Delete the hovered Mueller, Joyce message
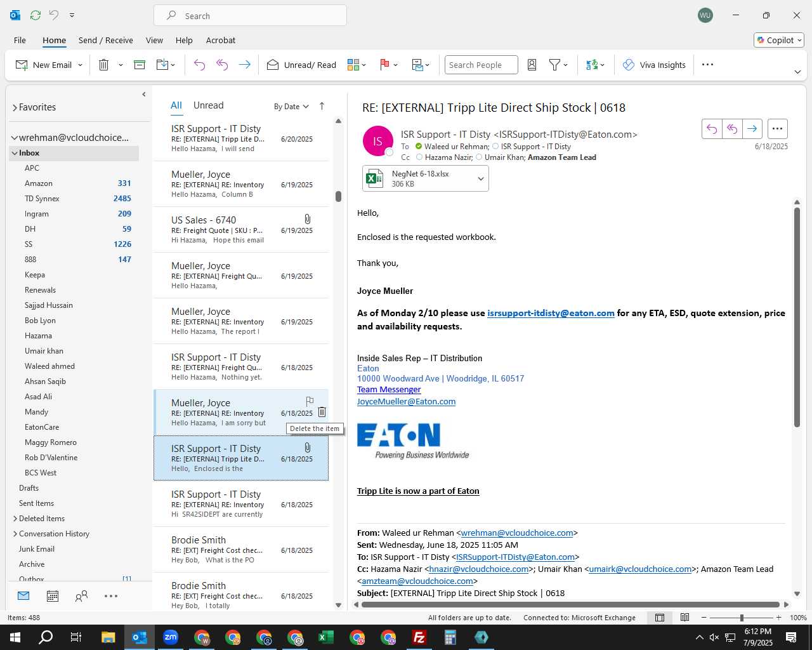812x650 pixels. [x=322, y=412]
